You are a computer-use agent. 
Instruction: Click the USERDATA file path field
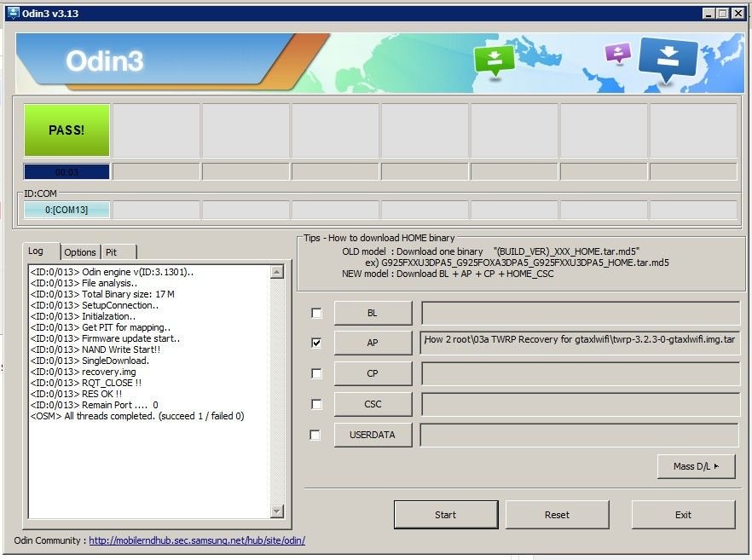pos(580,435)
